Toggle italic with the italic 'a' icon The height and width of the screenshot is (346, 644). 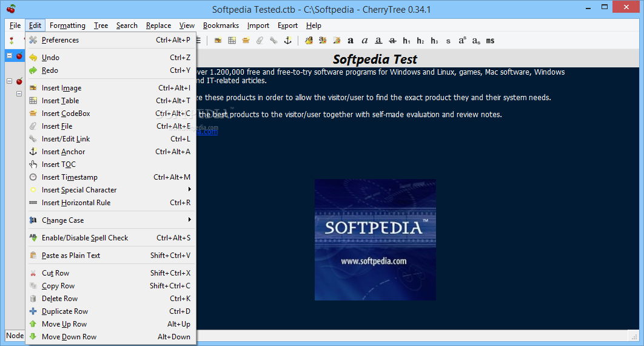[364, 40]
